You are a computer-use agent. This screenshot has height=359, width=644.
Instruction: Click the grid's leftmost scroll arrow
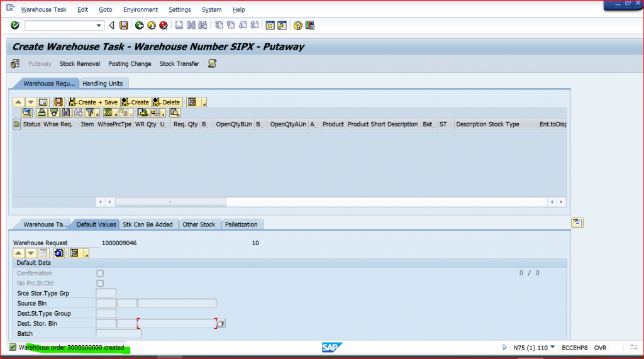point(101,202)
